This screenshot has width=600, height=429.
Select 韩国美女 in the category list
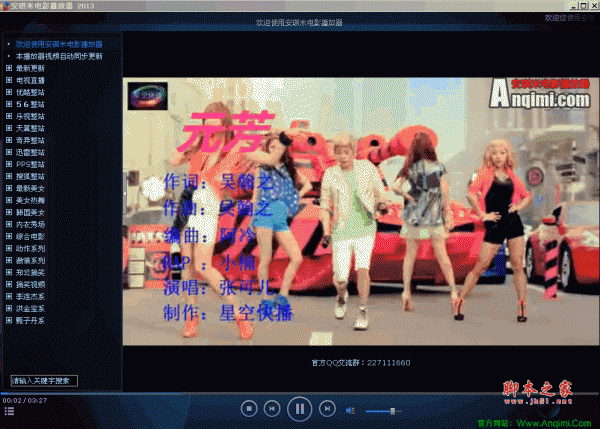pyautogui.click(x=30, y=212)
